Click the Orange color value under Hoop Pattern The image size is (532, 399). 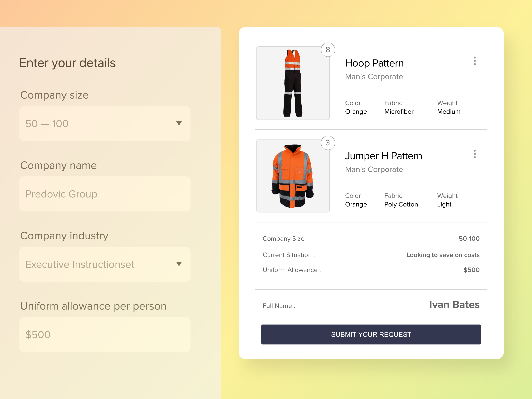pos(356,111)
